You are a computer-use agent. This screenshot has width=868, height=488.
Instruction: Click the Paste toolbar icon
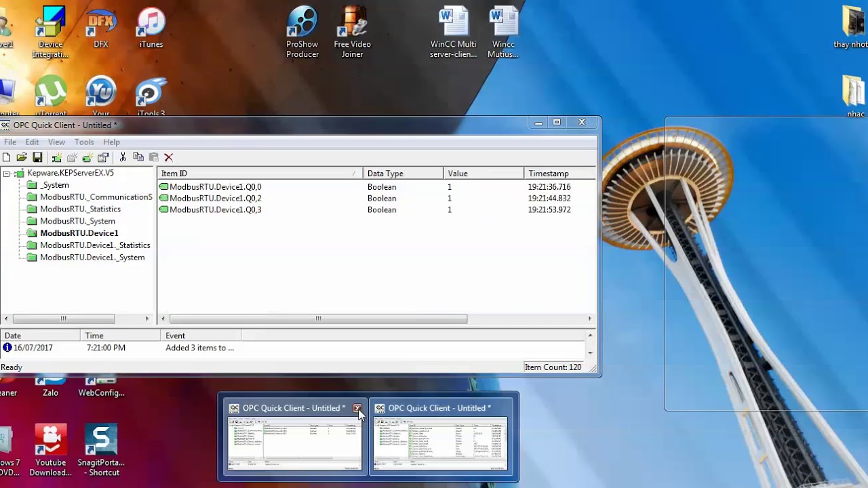tap(153, 157)
